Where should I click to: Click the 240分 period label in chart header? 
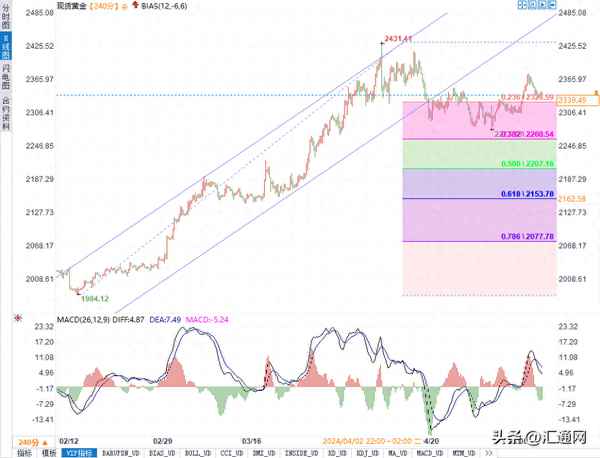click(x=104, y=6)
